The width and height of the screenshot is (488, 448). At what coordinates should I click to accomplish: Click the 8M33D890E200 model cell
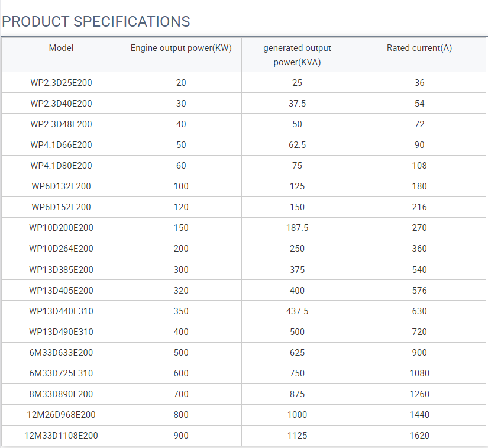coord(62,394)
